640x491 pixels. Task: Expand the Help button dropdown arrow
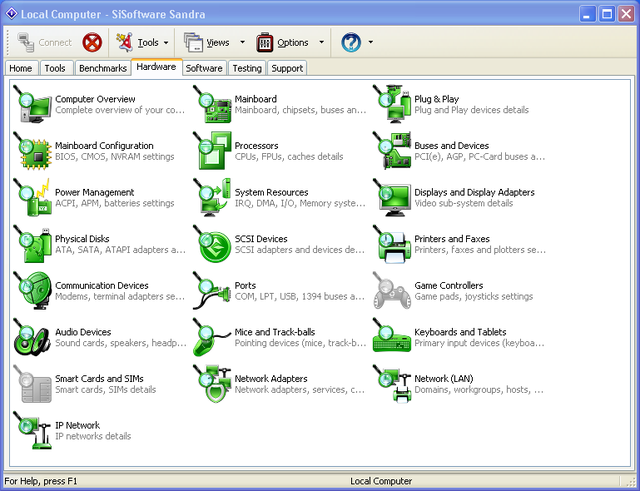pyautogui.click(x=371, y=42)
